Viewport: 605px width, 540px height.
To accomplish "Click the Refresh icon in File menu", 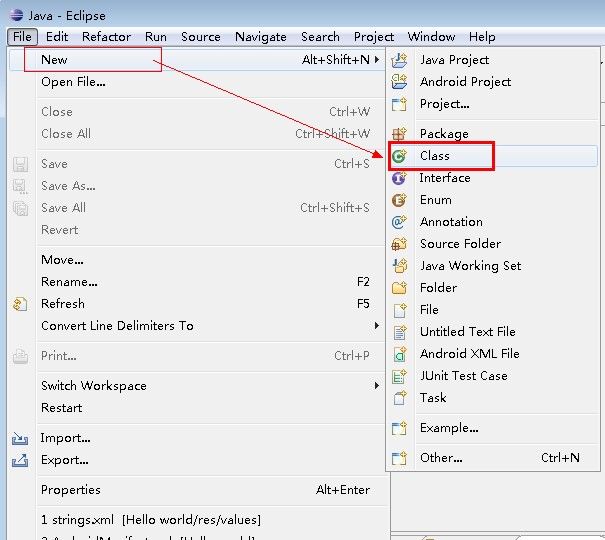I will (x=20, y=304).
